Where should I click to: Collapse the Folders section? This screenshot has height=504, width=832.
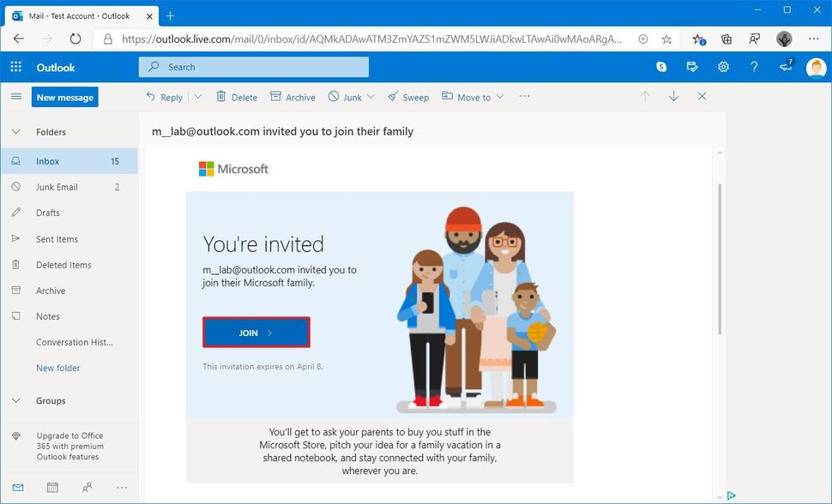pyautogui.click(x=15, y=132)
